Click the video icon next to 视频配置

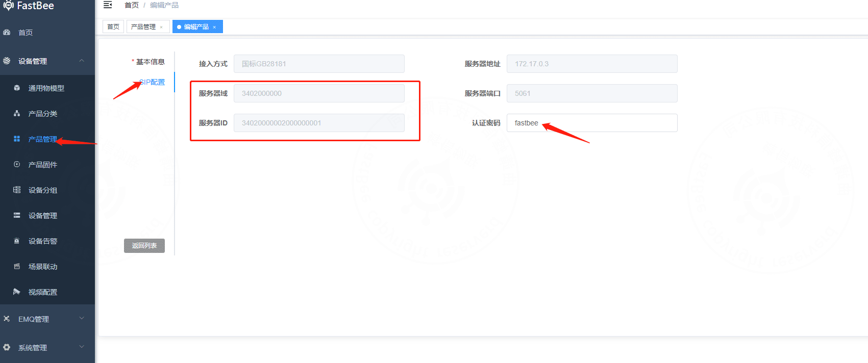point(17,292)
